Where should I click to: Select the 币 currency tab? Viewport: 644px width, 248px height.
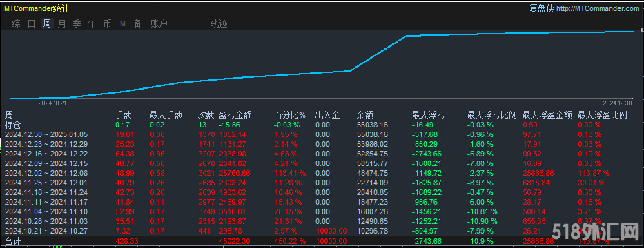(x=107, y=24)
